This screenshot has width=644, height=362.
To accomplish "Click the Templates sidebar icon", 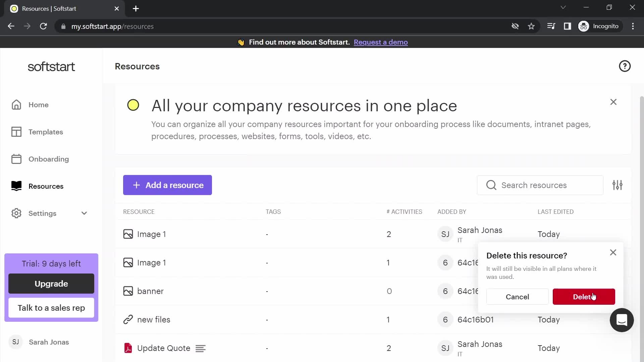I will pos(16,132).
